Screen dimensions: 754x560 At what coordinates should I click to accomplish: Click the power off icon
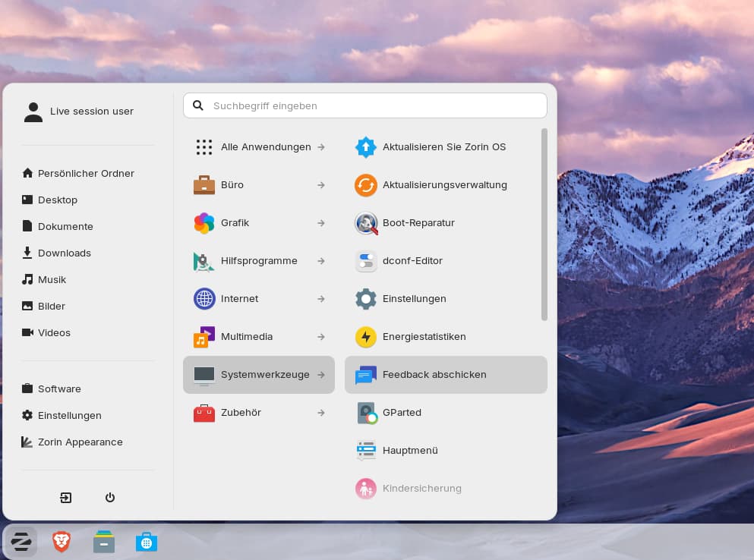pyautogui.click(x=110, y=498)
